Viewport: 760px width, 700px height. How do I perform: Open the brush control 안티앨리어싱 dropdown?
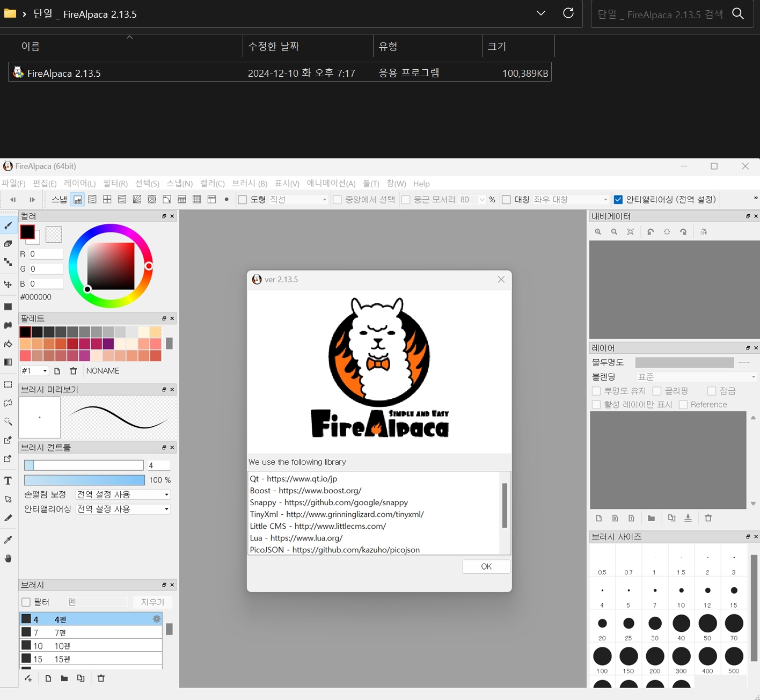tap(123, 509)
